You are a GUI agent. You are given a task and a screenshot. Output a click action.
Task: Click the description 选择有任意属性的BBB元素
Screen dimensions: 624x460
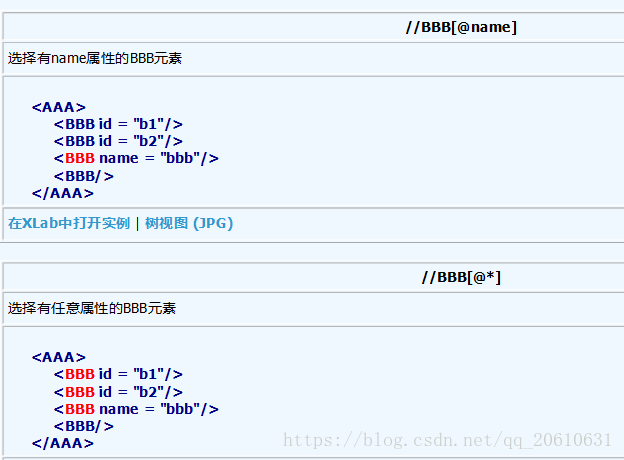coord(92,308)
